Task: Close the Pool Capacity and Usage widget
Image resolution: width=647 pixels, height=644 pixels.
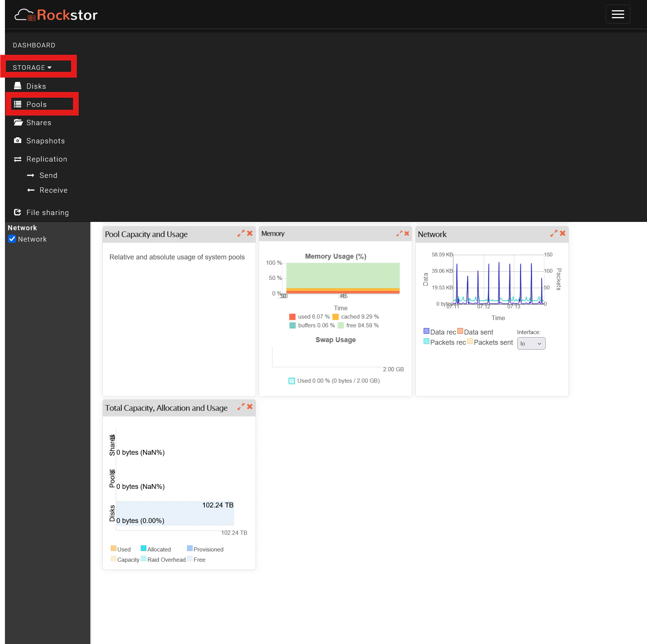Action: coord(250,234)
